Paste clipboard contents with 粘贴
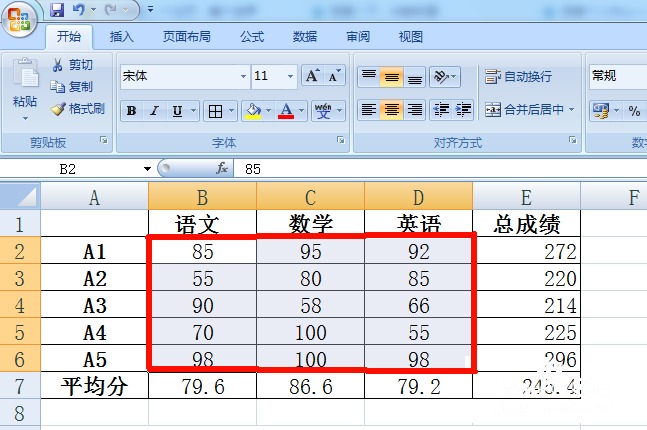 pyautogui.click(x=25, y=83)
